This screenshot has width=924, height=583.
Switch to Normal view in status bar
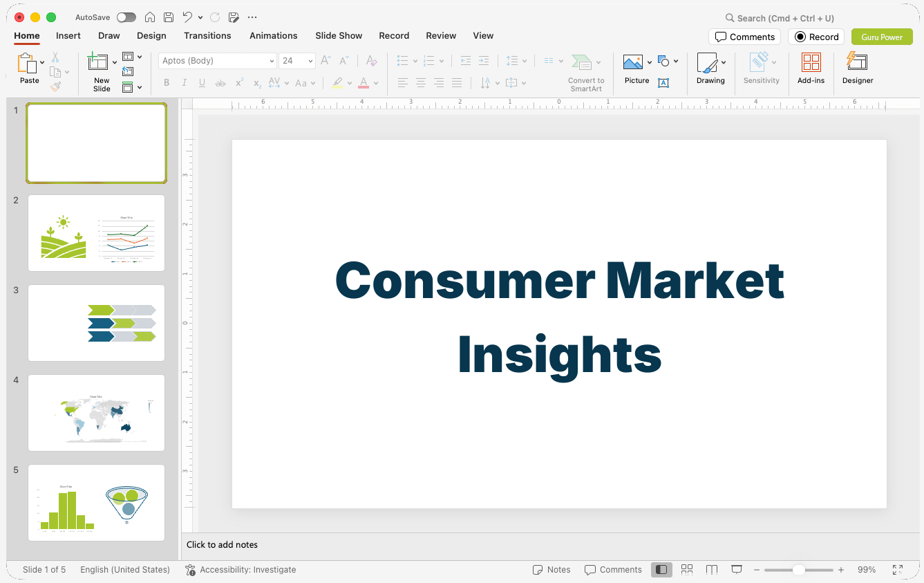[661, 570]
